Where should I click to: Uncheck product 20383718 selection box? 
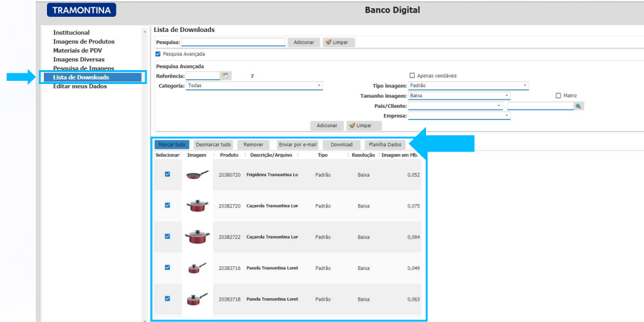[x=167, y=299]
